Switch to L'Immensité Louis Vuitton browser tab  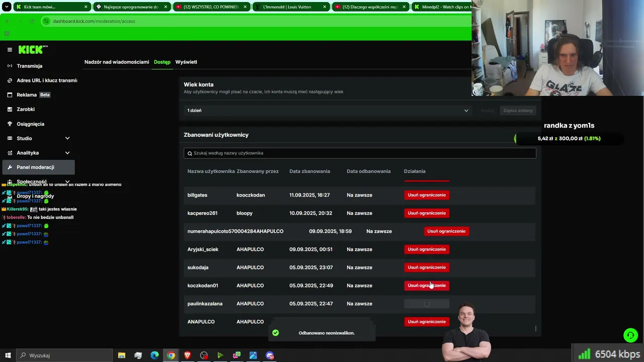(x=291, y=7)
